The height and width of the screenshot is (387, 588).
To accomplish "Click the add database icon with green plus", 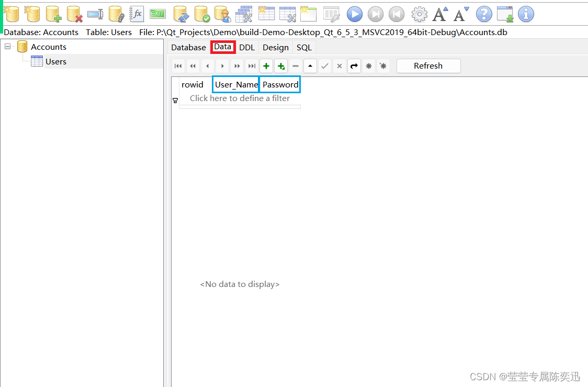I will (x=54, y=14).
